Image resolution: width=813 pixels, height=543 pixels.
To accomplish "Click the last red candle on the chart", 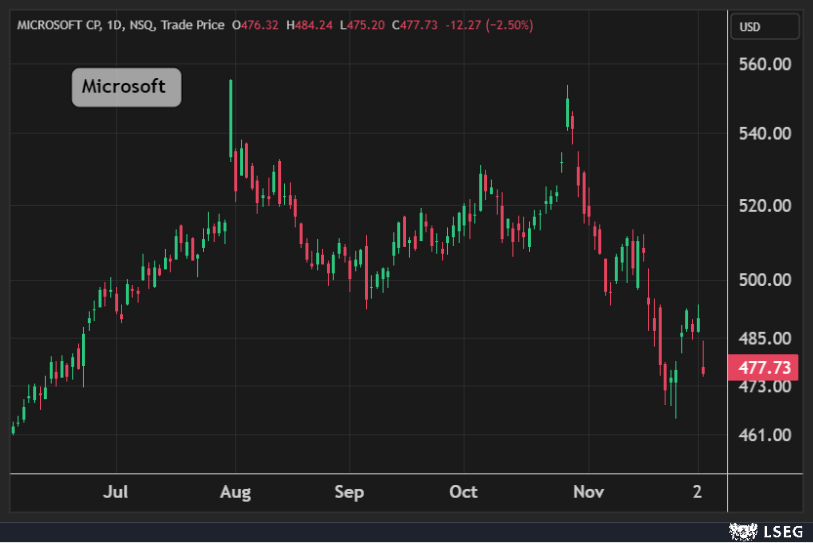I will 704,370.
